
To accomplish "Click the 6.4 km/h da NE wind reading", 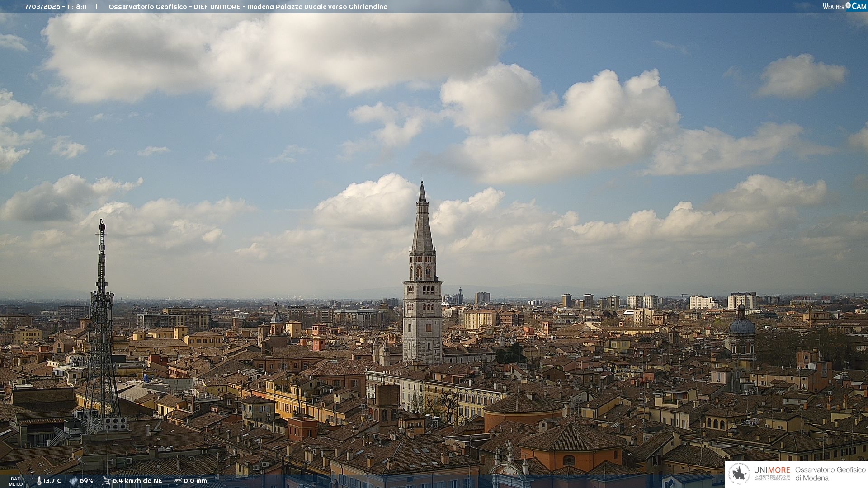I will (137, 481).
